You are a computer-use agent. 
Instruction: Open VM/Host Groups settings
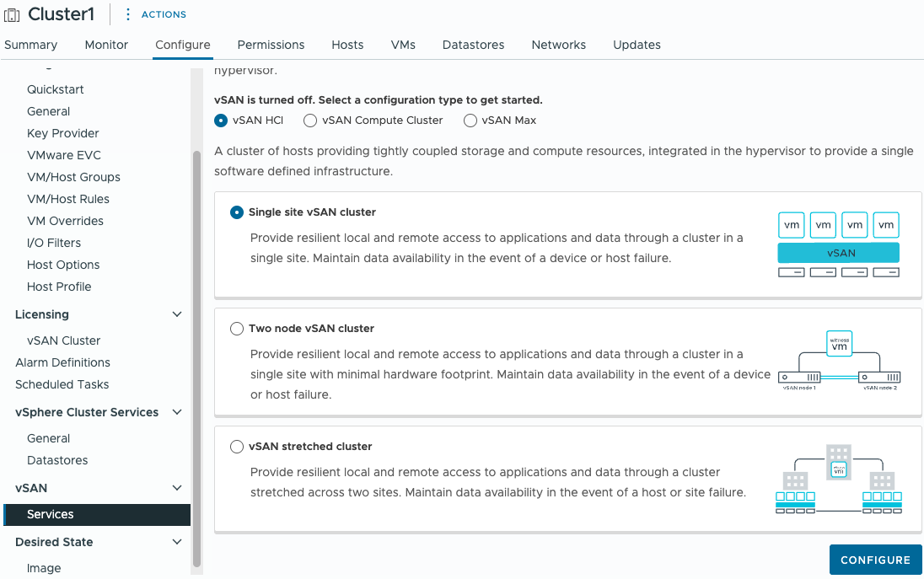(73, 177)
